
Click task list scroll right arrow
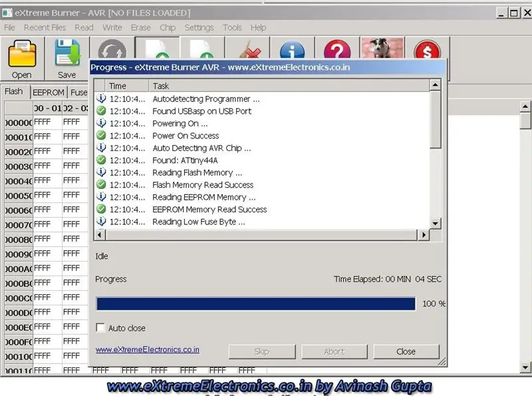coord(424,235)
